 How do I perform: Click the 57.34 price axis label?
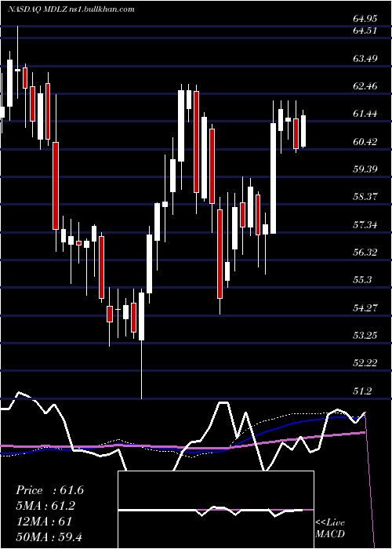click(365, 224)
